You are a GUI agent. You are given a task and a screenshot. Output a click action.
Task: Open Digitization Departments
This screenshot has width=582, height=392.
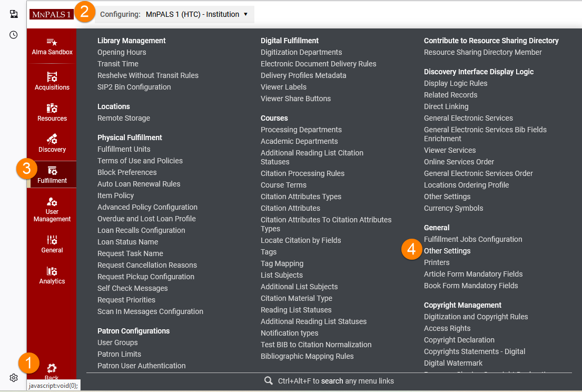tap(301, 52)
